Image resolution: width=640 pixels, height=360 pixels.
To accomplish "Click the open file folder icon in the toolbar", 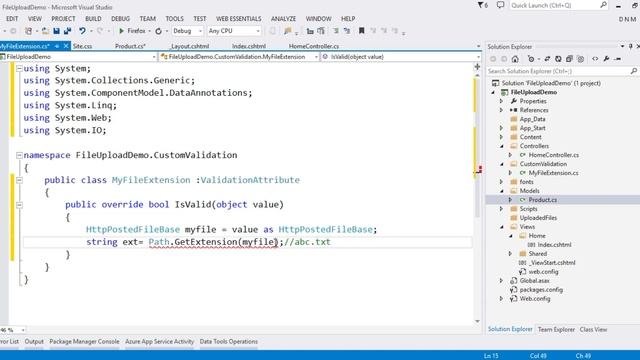I will 45,31.
